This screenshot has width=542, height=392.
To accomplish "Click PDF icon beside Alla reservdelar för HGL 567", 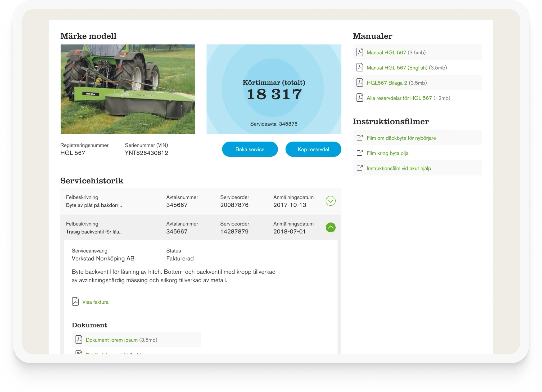I will pos(359,98).
